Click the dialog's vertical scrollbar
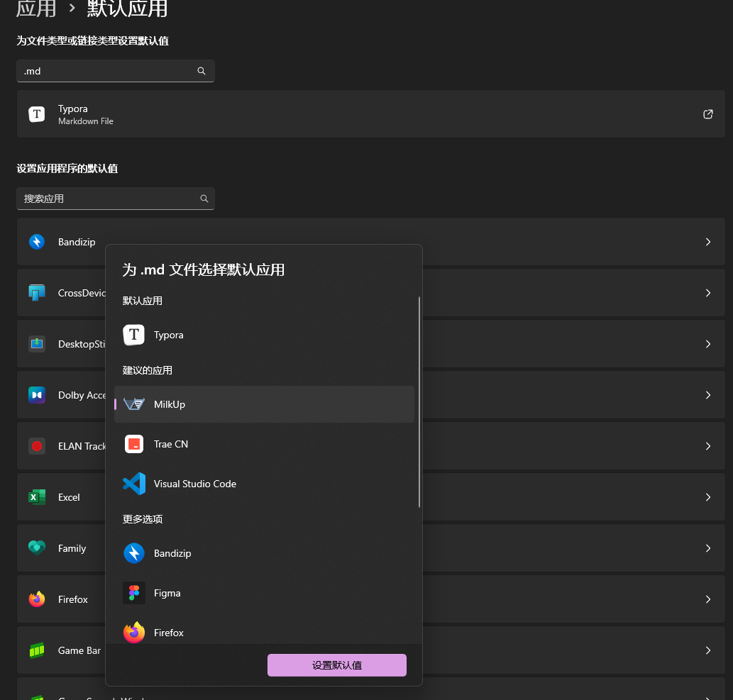Viewport: 733px width, 700px height. click(419, 402)
